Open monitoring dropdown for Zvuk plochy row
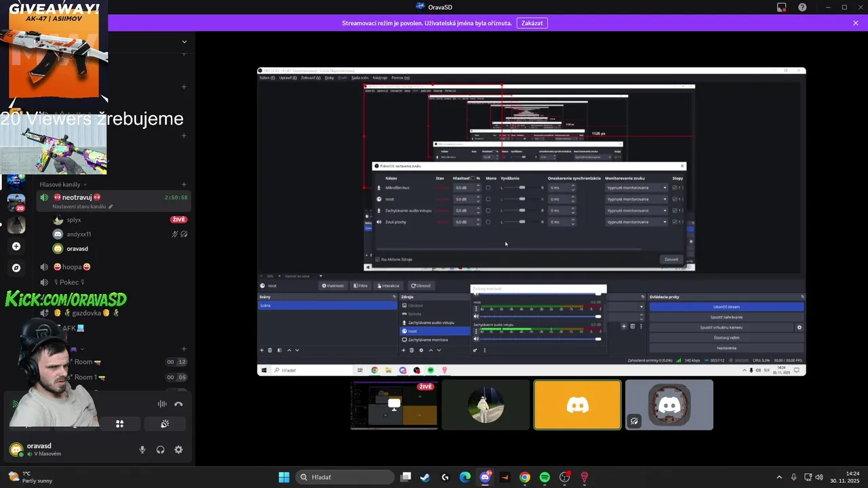The height and width of the screenshot is (488, 868). 636,222
